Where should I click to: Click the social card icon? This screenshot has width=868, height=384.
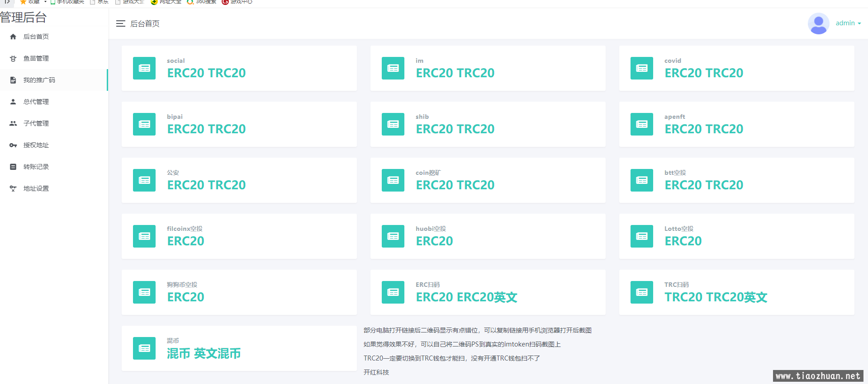coord(144,68)
